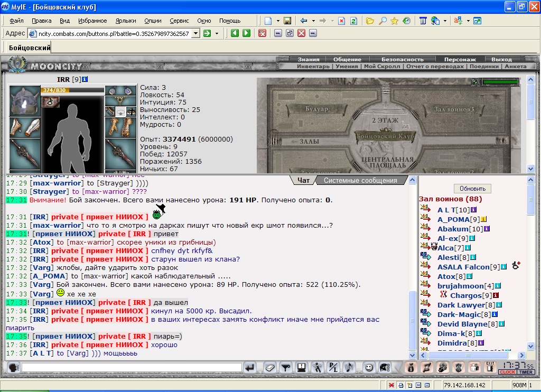Open the smiley emoticons button
The width and height of the screenshot is (541, 392).
(369, 368)
